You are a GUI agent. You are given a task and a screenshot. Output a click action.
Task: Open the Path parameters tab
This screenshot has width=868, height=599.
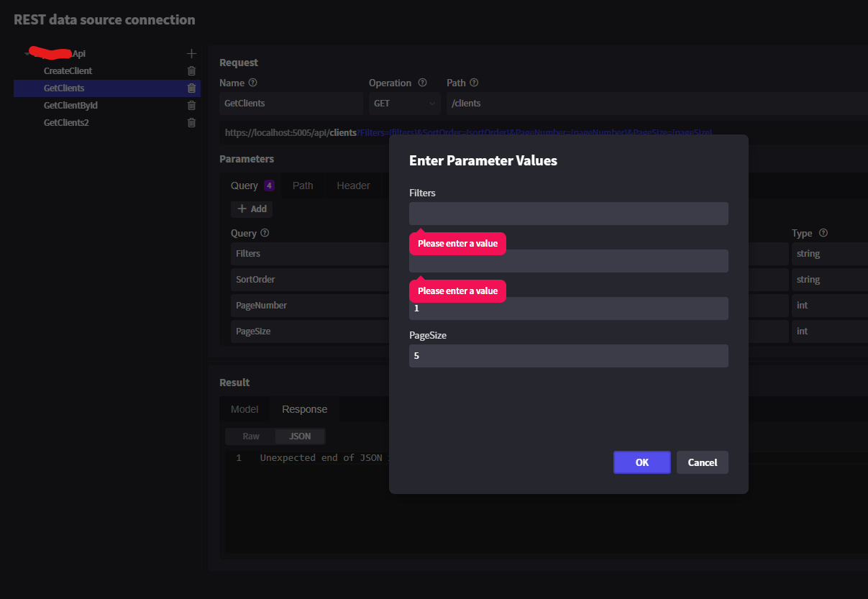302,185
